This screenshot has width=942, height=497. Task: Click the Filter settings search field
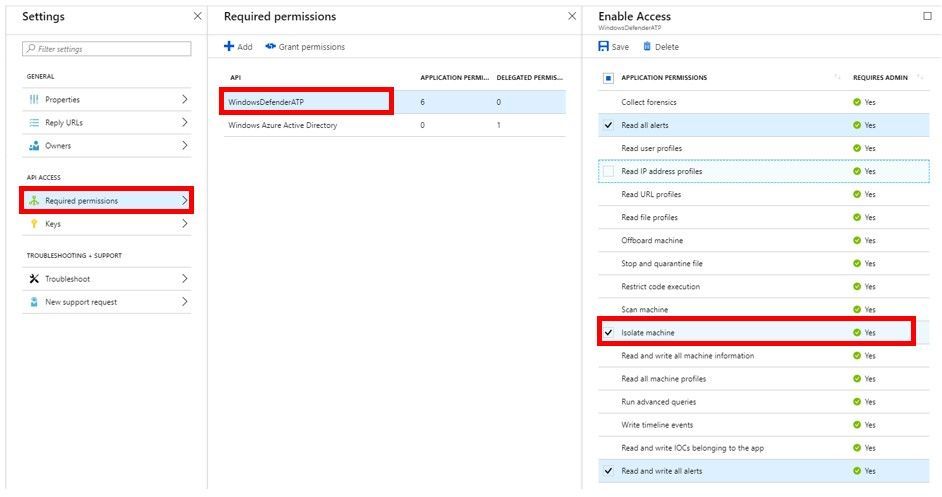coord(107,49)
